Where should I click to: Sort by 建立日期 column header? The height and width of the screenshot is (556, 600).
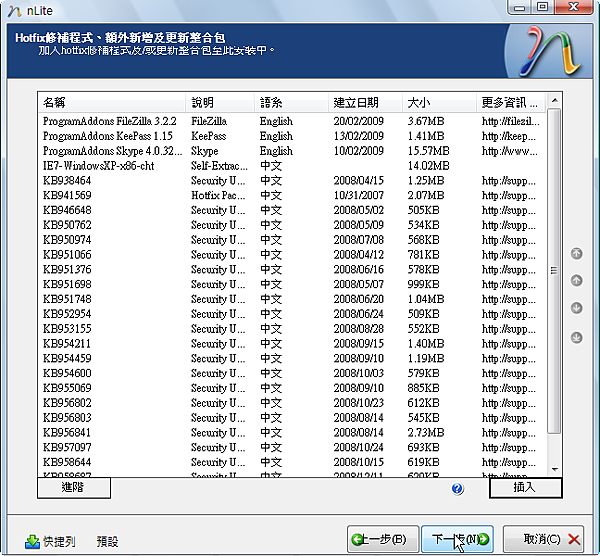pyautogui.click(x=365, y=103)
